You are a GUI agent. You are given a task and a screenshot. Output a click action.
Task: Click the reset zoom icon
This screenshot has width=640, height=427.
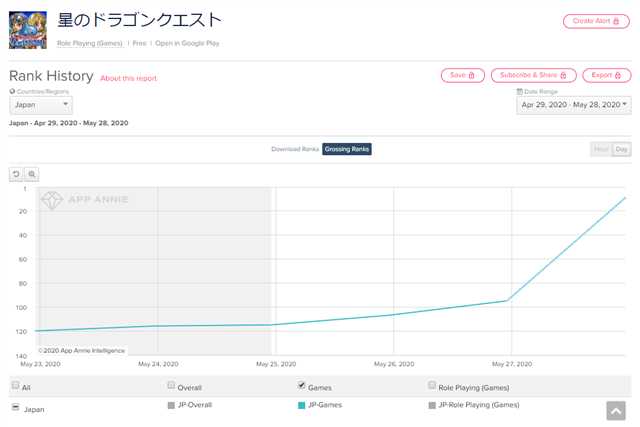16,174
